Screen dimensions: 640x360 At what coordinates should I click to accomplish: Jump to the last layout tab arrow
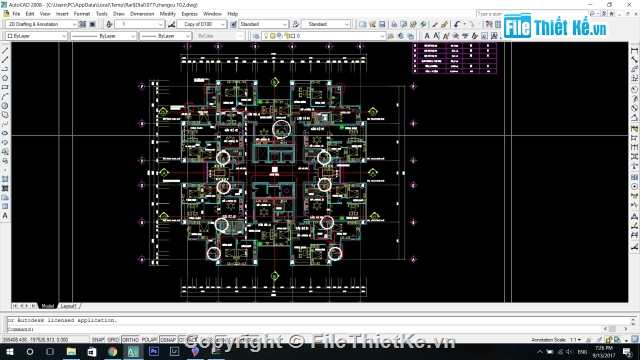[33, 306]
